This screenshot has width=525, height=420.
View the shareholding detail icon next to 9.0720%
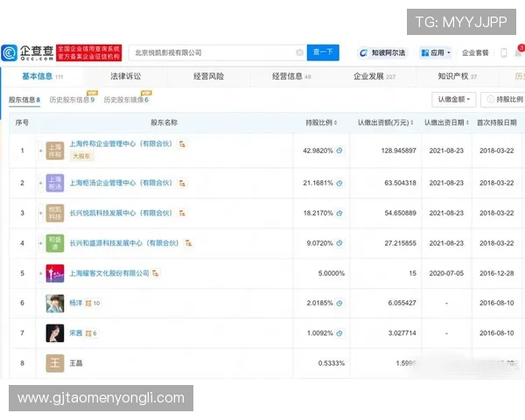[x=339, y=243]
